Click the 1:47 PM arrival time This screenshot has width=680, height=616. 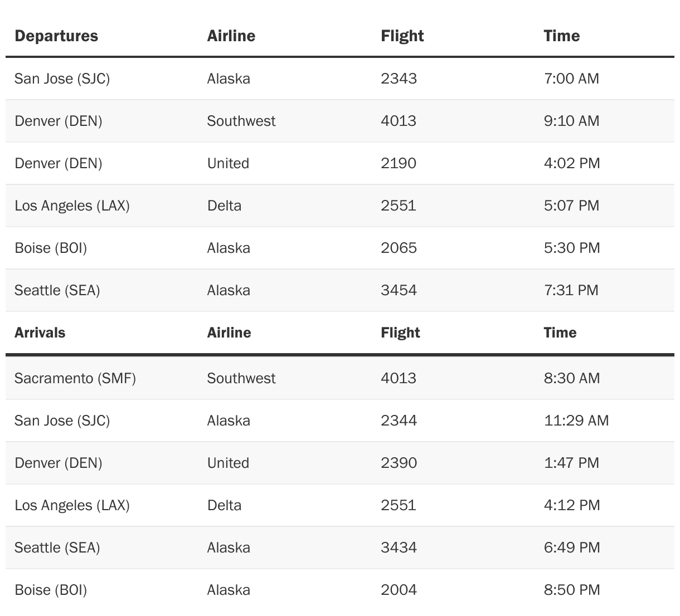571,463
